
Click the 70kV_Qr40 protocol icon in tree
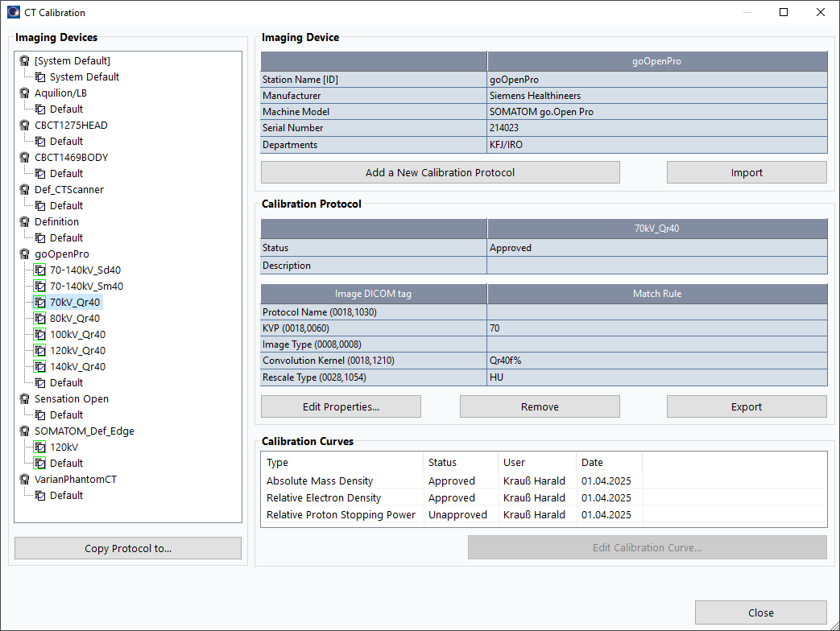tap(39, 302)
